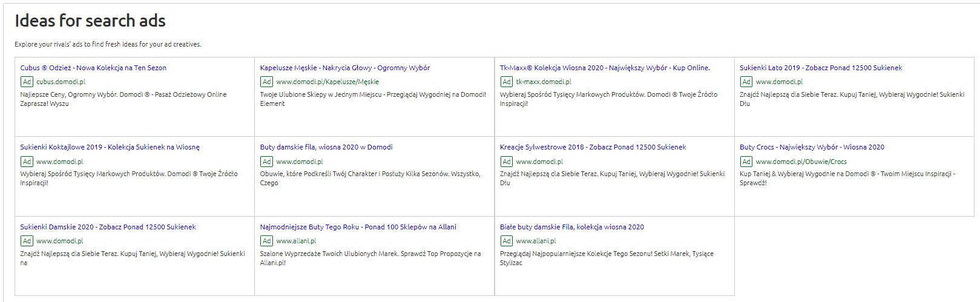Open Kreacje Sylwestrowe 2018 ad headline
This screenshot has height=302, width=980.
tap(593, 147)
